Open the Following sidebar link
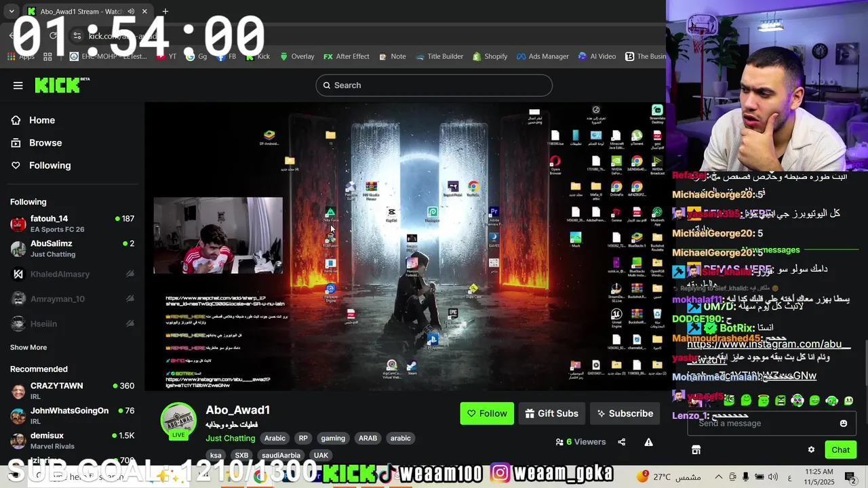 [x=50, y=165]
